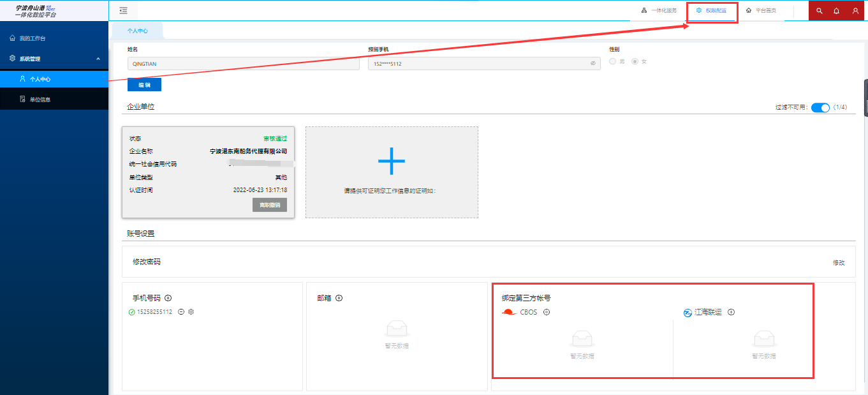Click the plus circle icon next to CBOS
868x395 pixels.
point(547,312)
